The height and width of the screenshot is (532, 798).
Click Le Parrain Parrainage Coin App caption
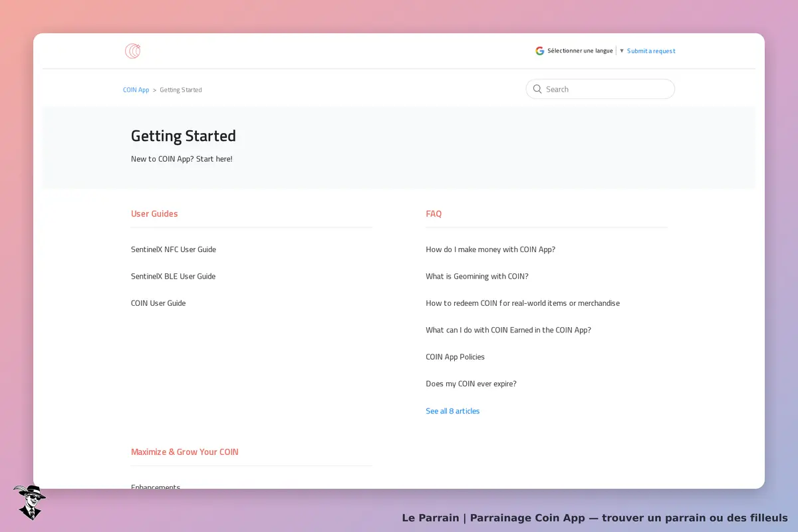[595, 517]
